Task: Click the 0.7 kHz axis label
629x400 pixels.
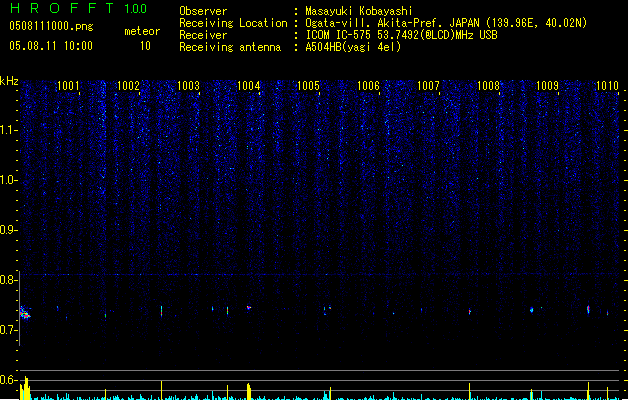Action: 9,330
